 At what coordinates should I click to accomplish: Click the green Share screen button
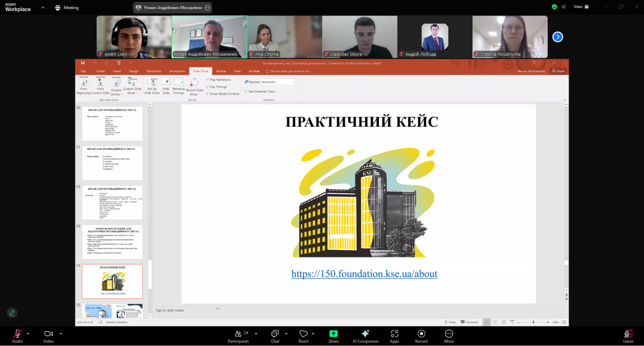pyautogui.click(x=334, y=336)
